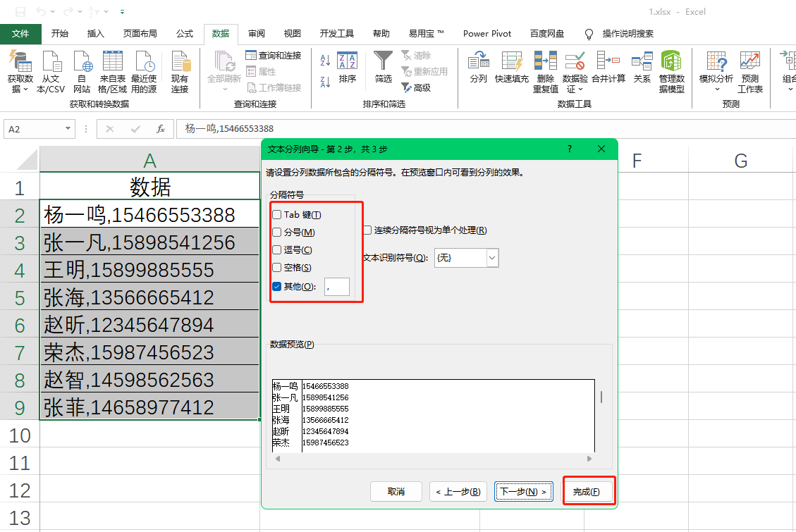This screenshot has width=796, height=532.
Task: Open the Undo history dropdown arrow
Action: pyautogui.click(x=53, y=12)
